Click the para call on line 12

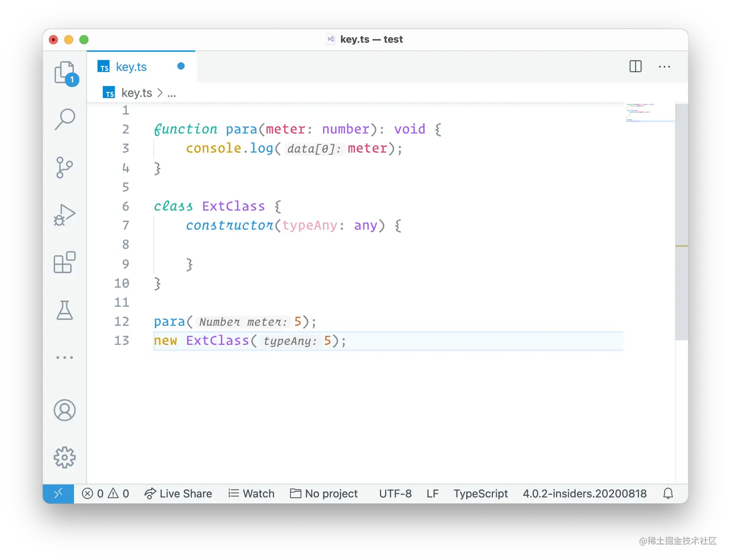[170, 322]
